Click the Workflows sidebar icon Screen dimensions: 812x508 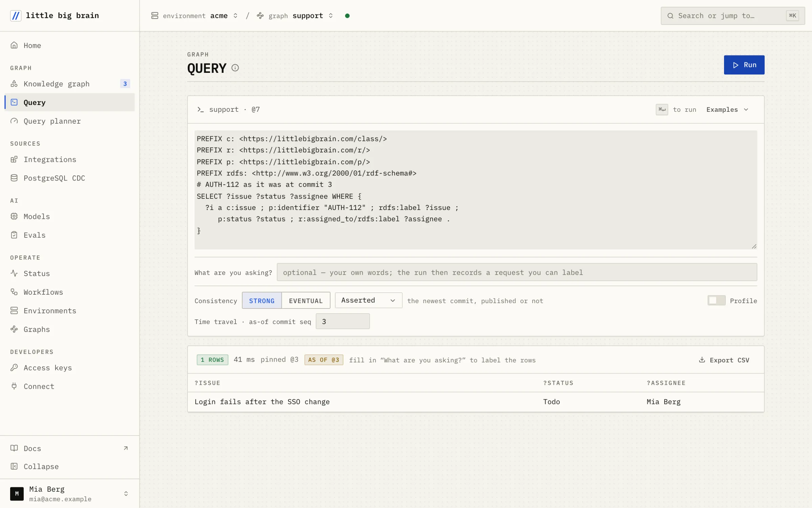pos(14,292)
